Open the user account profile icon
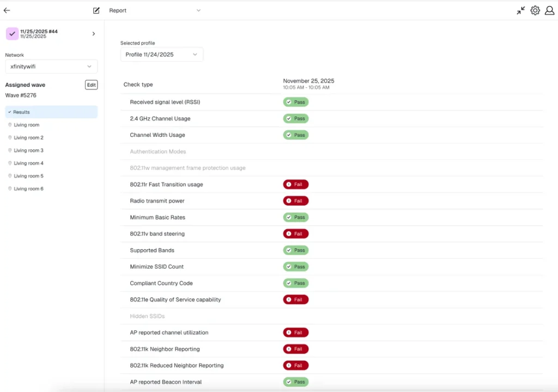Image resolution: width=558 pixels, height=392 pixels. click(549, 10)
